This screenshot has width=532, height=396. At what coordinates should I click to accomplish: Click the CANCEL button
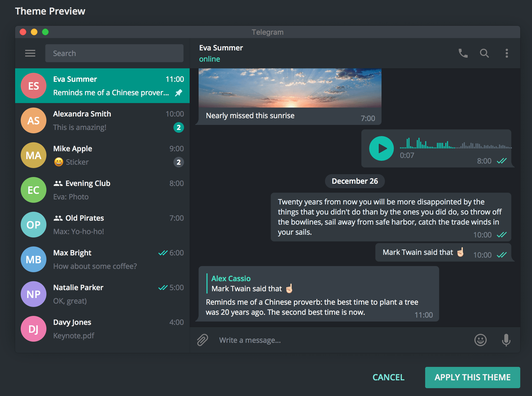[388, 377]
